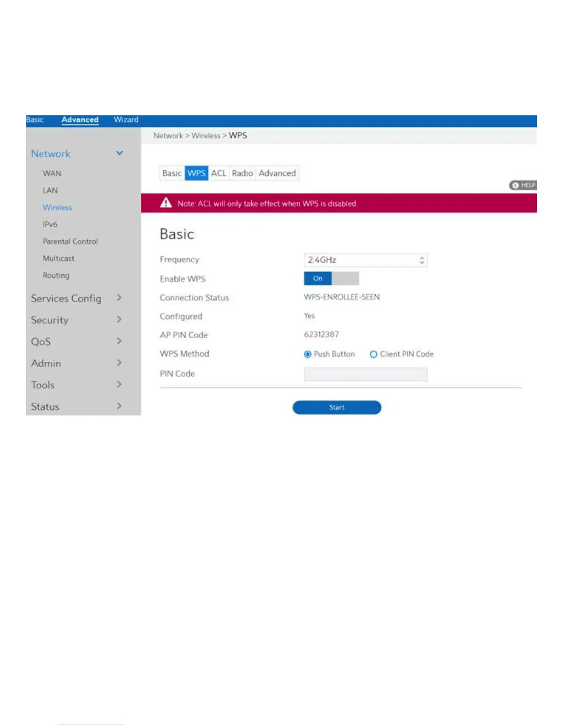The width and height of the screenshot is (563, 728).
Task: Open Parental Control in sidebar
Action: pyautogui.click(x=70, y=242)
